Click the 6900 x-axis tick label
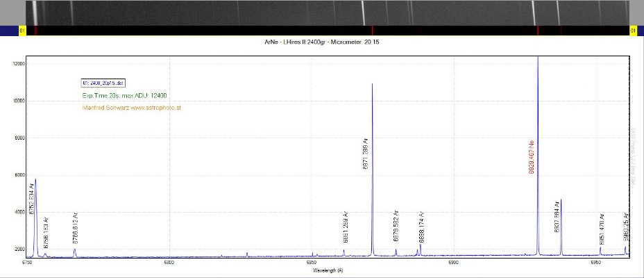This screenshot has width=644, height=278. point(453,262)
